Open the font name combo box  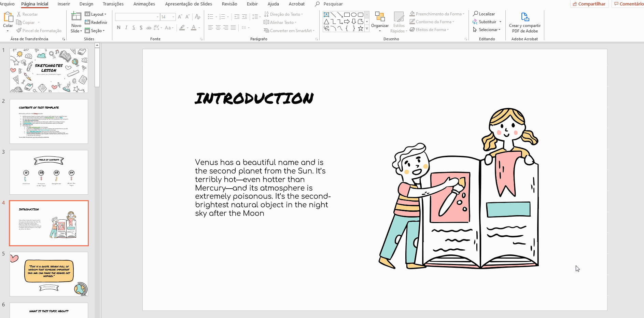(x=137, y=17)
